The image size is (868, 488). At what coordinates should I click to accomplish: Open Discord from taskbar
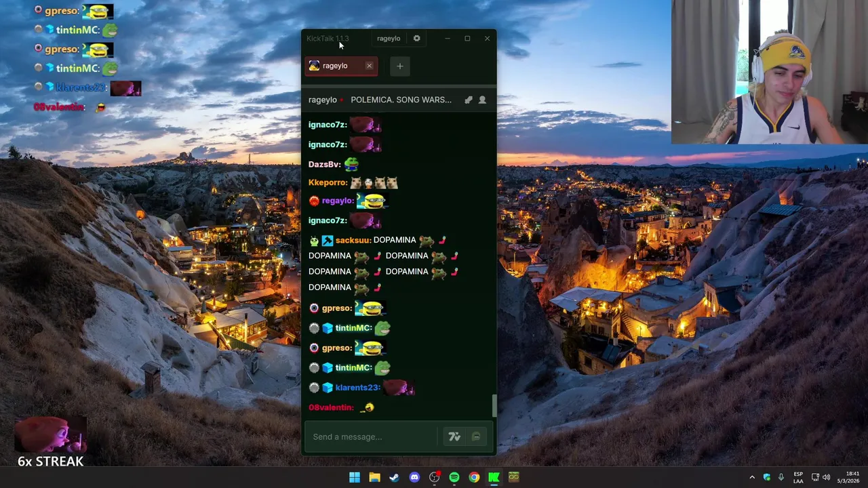414,477
